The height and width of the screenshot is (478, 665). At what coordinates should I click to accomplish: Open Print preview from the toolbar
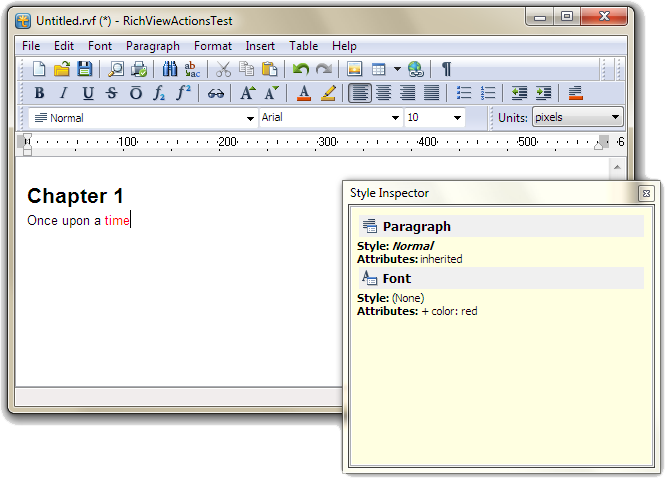pos(116,69)
